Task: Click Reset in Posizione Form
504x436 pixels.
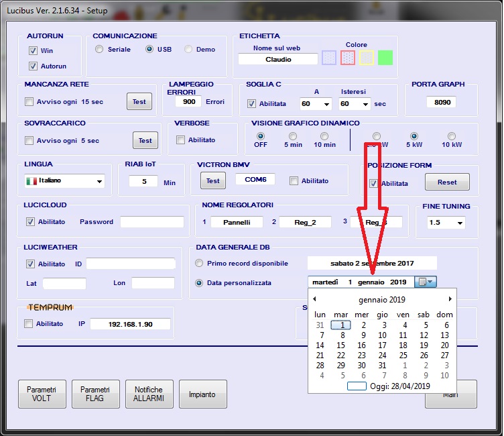Action: pos(447,182)
